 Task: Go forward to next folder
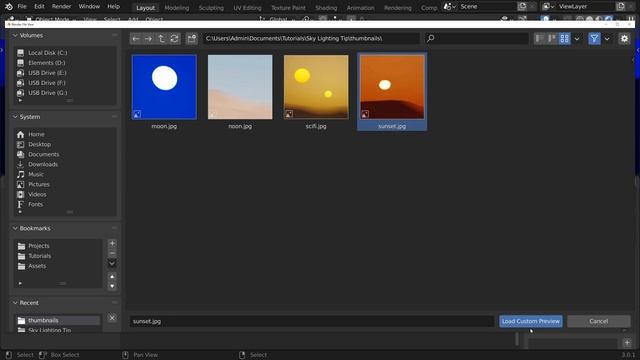(148, 38)
